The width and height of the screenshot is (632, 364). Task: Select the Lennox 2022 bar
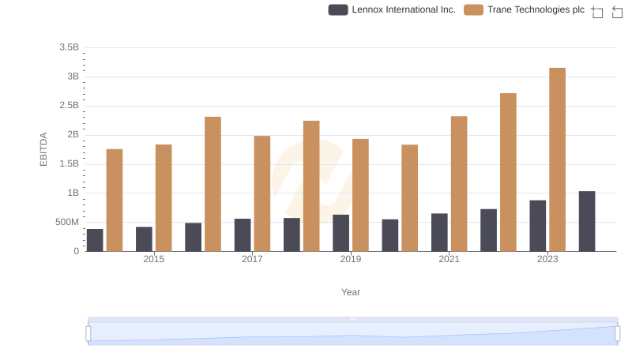point(488,231)
